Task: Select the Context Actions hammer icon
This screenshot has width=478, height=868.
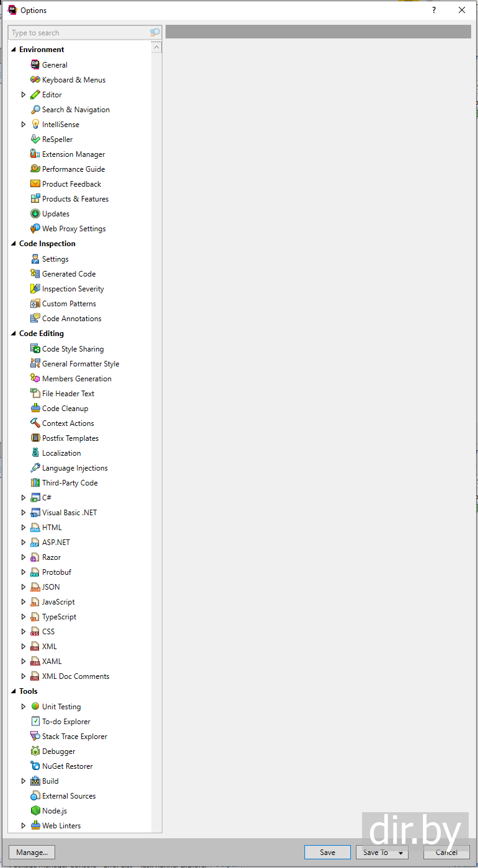Action: [x=35, y=423]
